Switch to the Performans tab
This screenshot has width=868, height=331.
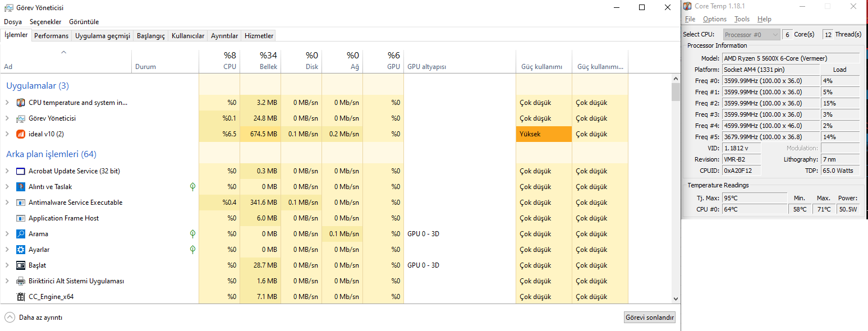(51, 36)
